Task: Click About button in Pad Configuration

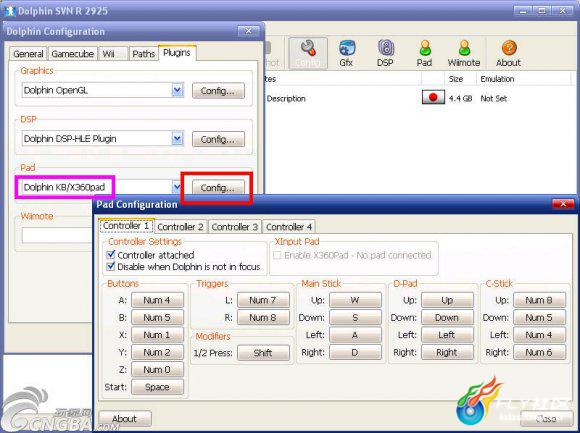Action: click(125, 419)
